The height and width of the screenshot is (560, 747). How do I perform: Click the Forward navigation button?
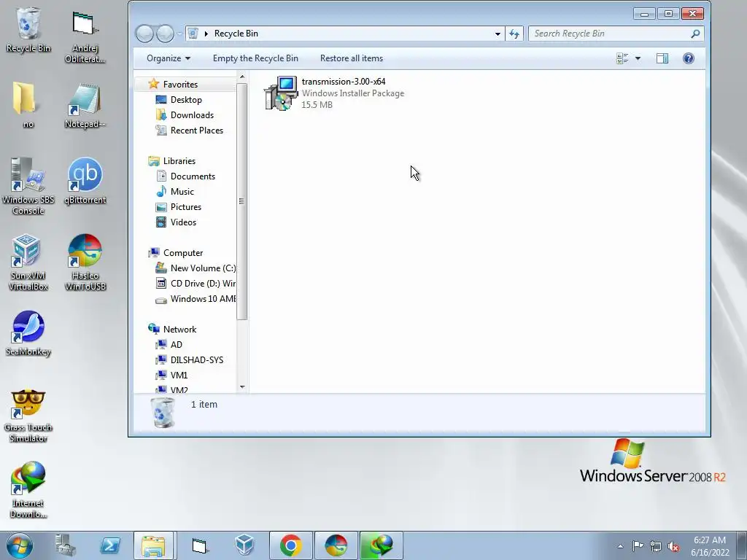point(166,34)
